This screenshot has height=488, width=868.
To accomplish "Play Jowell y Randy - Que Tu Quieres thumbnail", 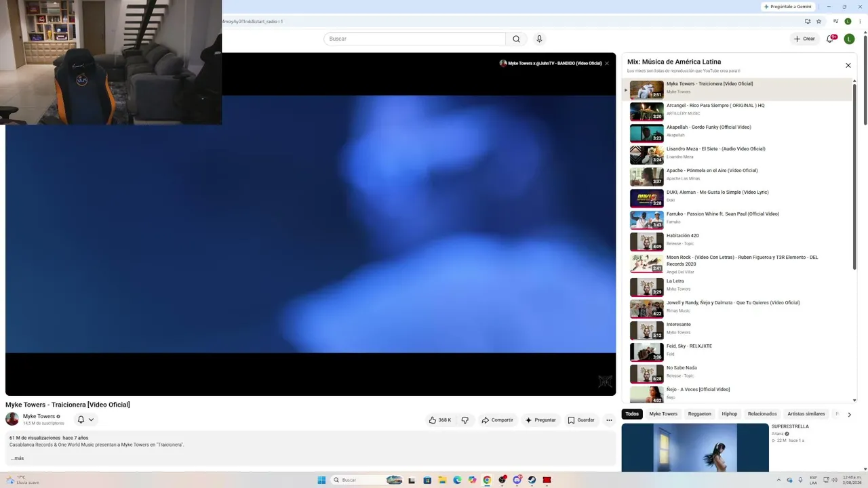I will point(647,309).
